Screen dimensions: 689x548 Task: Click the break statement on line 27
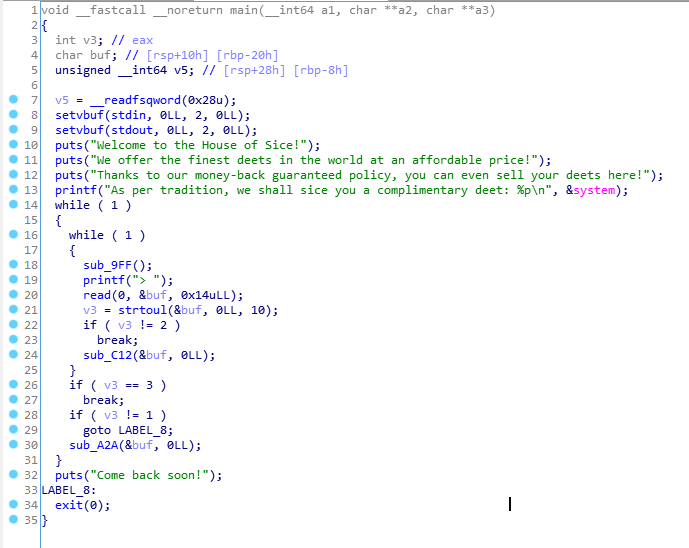[103, 400]
